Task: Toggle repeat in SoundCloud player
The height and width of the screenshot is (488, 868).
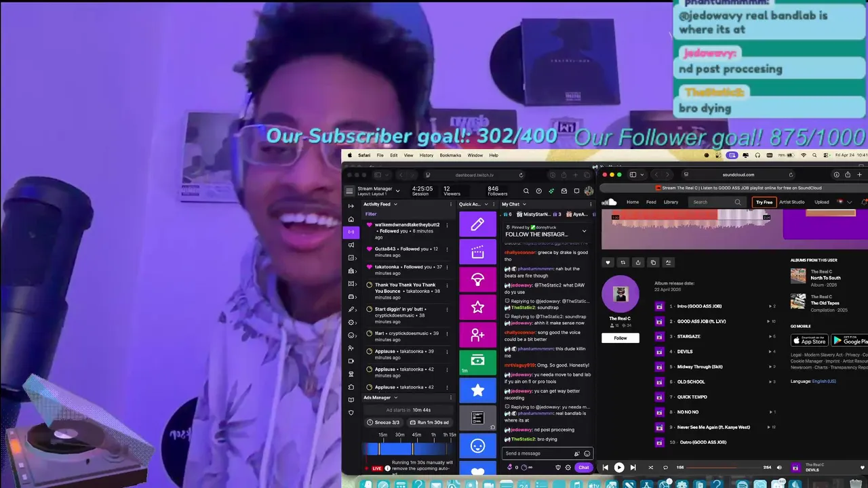Action: [x=665, y=467]
